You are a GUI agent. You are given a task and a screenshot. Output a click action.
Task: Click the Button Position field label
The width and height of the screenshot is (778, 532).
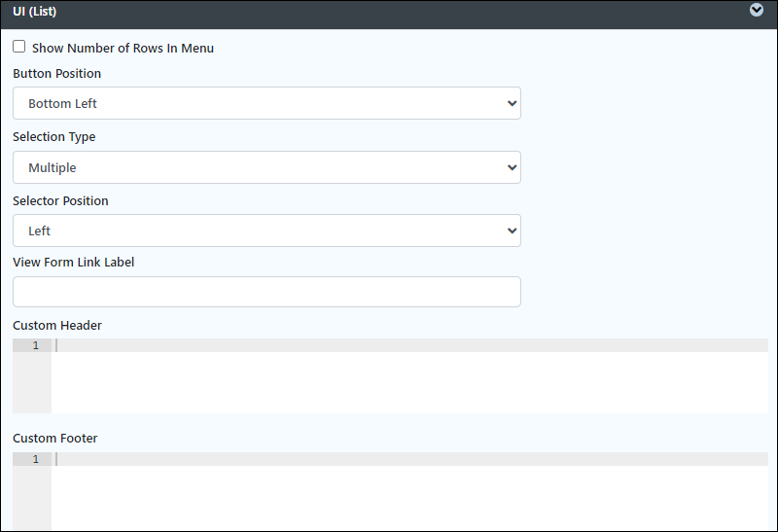[x=57, y=74]
